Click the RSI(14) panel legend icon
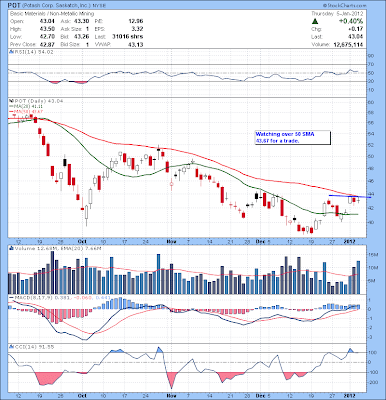The height and width of the screenshot is (400, 386). [x=11, y=52]
